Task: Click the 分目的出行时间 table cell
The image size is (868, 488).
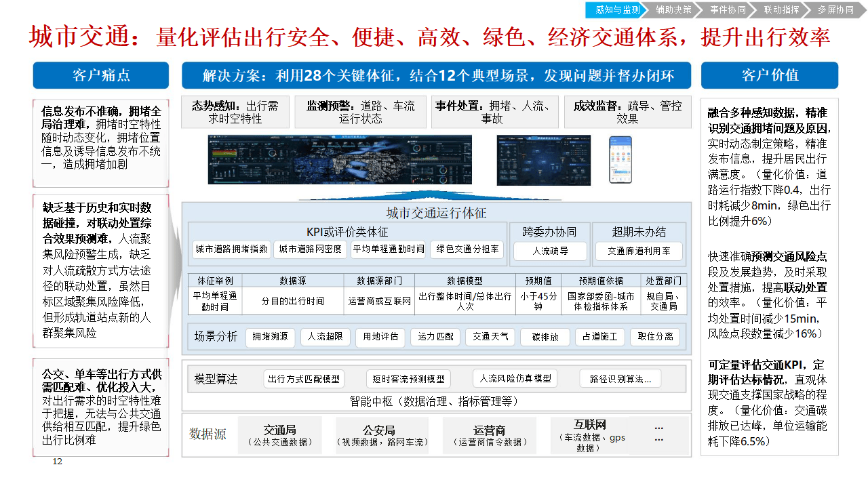Action: tap(292, 301)
